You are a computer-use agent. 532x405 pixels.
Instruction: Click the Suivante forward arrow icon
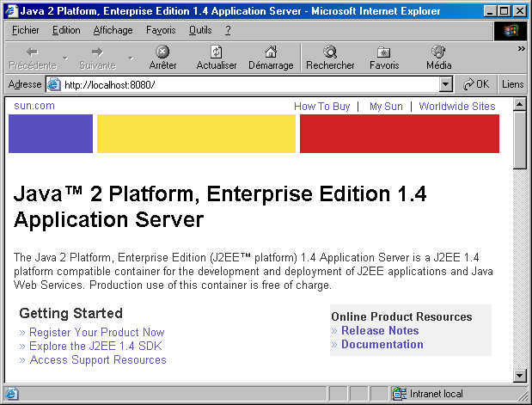tap(96, 52)
